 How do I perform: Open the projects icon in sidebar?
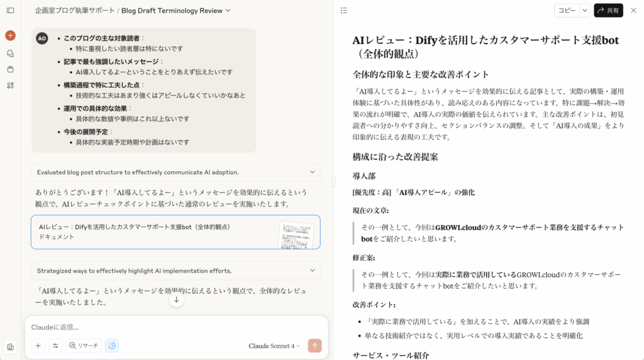click(x=10, y=69)
